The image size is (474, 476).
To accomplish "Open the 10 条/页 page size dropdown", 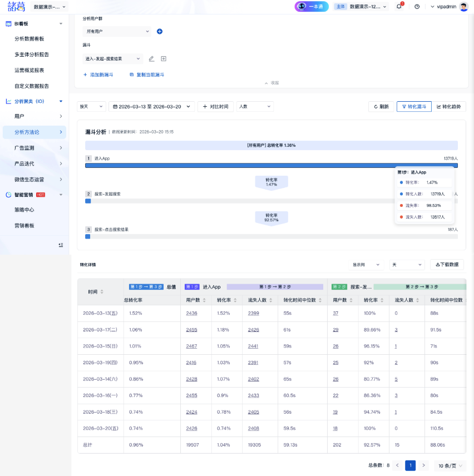I will pyautogui.click(x=450, y=465).
